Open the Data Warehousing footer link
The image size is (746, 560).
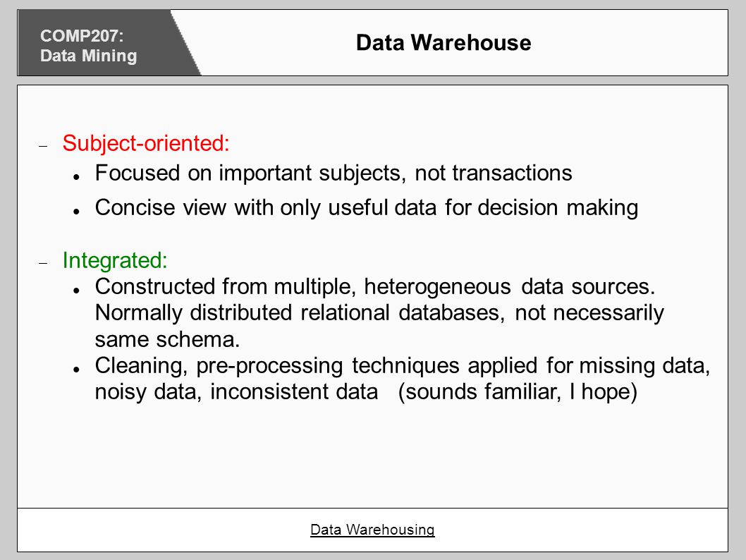tap(372, 530)
